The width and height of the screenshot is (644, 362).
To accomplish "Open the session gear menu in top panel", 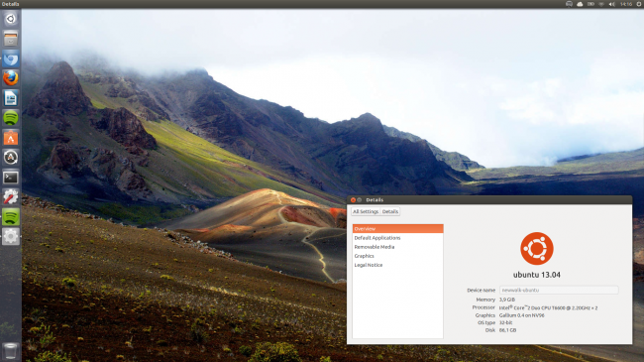I will tap(639, 4).
